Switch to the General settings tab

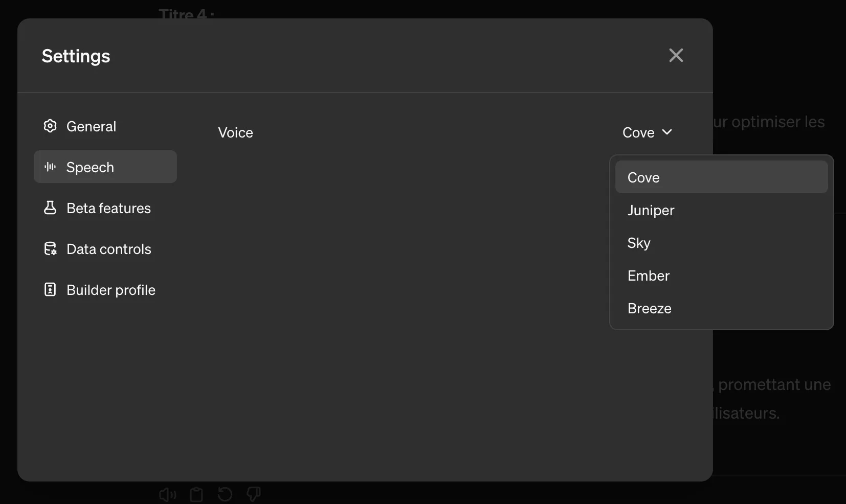click(x=92, y=126)
